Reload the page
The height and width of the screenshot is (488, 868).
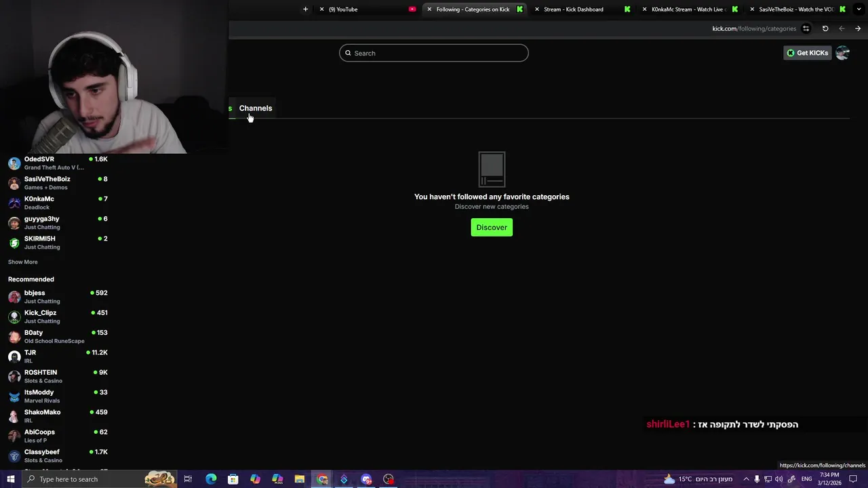coord(825,28)
